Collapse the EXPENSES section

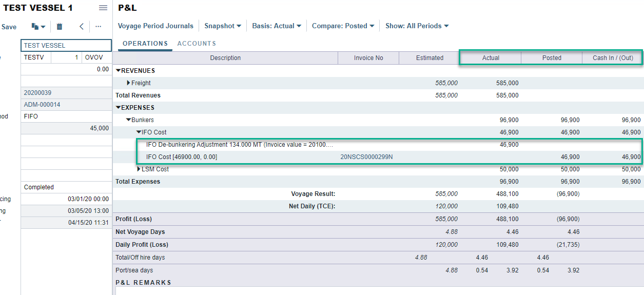point(119,108)
